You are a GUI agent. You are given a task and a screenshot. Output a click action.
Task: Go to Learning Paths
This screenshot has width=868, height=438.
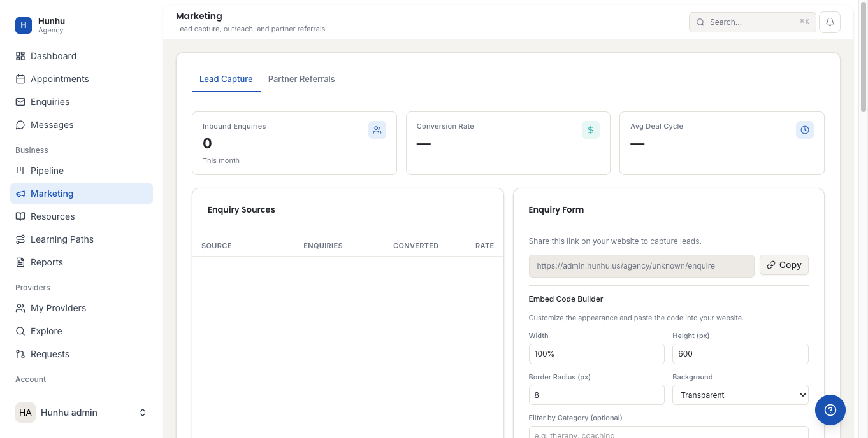(x=82, y=239)
